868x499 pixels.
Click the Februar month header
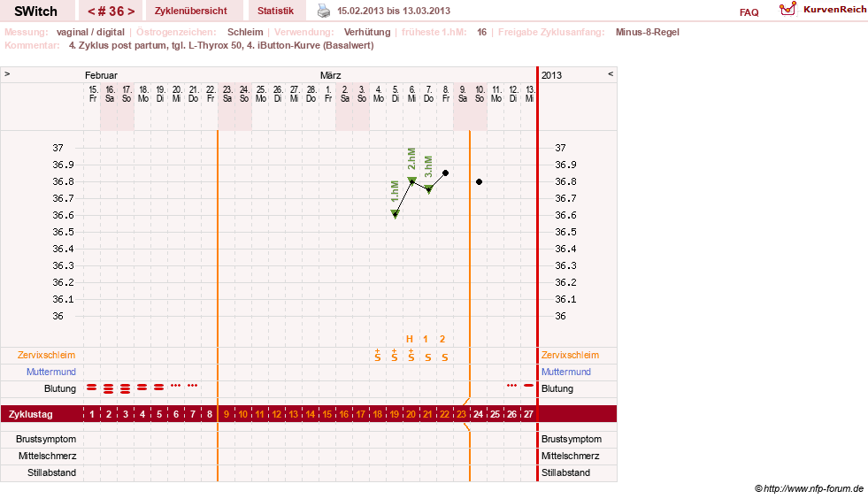pos(101,75)
